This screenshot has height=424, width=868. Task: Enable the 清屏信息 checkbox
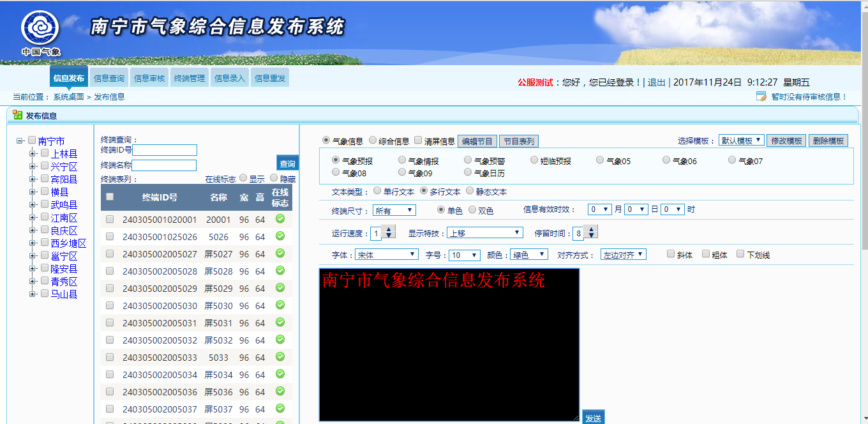coord(418,140)
